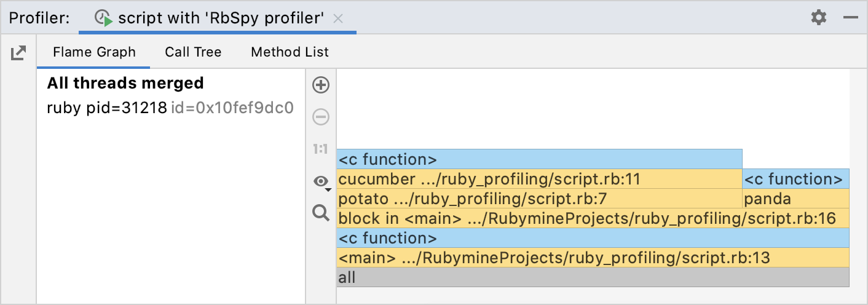Click the gray 'all' root frame
Image resolution: width=868 pixels, height=305 pixels.
tap(593, 277)
